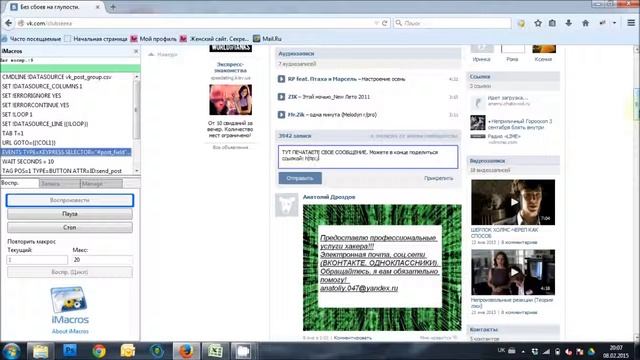Switch to Firefox in the taskbar
640x360 pixels.
pyautogui.click(x=186, y=351)
